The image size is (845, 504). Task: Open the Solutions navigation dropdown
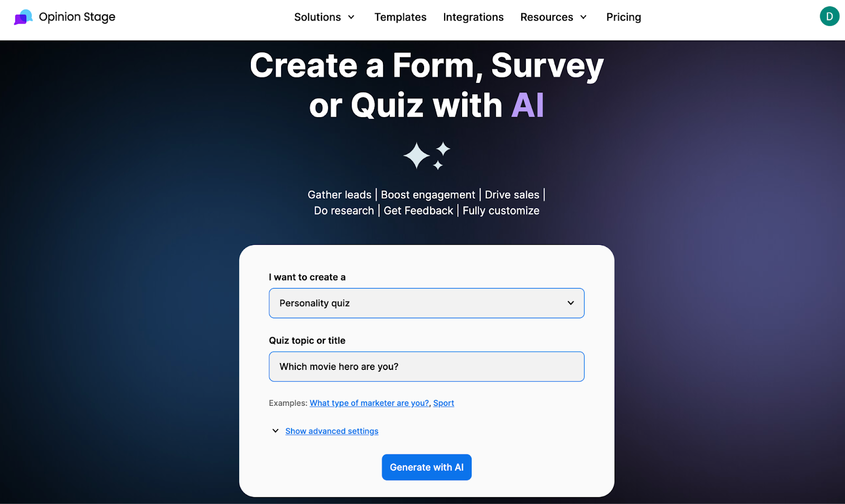tap(318, 17)
